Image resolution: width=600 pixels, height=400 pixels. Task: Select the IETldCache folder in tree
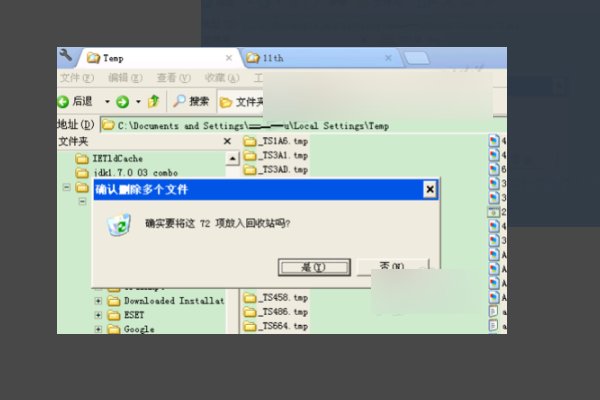[109, 158]
